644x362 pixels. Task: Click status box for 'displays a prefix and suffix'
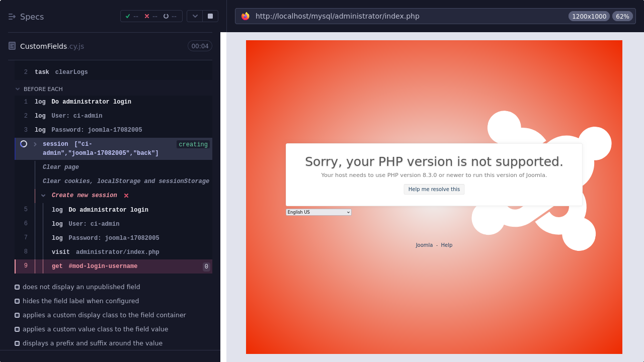point(17,343)
